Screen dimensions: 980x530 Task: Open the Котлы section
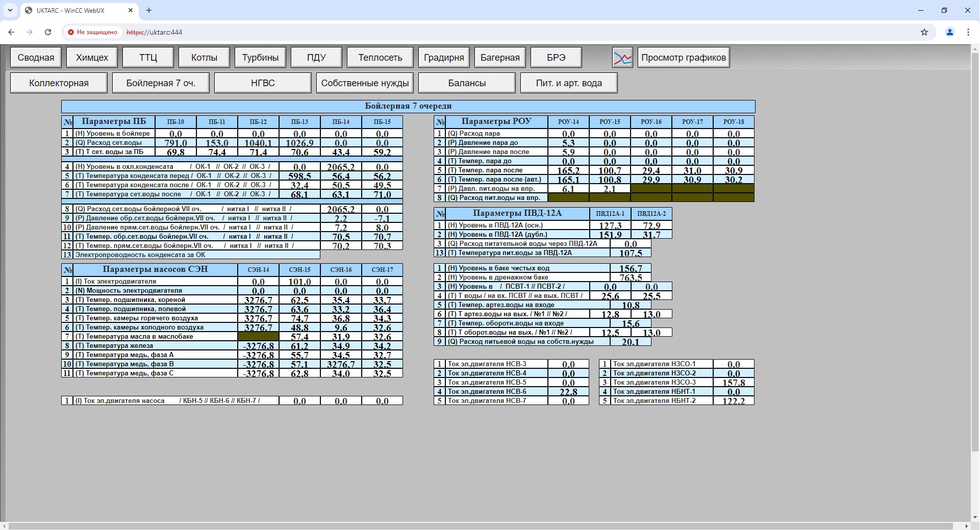pos(204,58)
